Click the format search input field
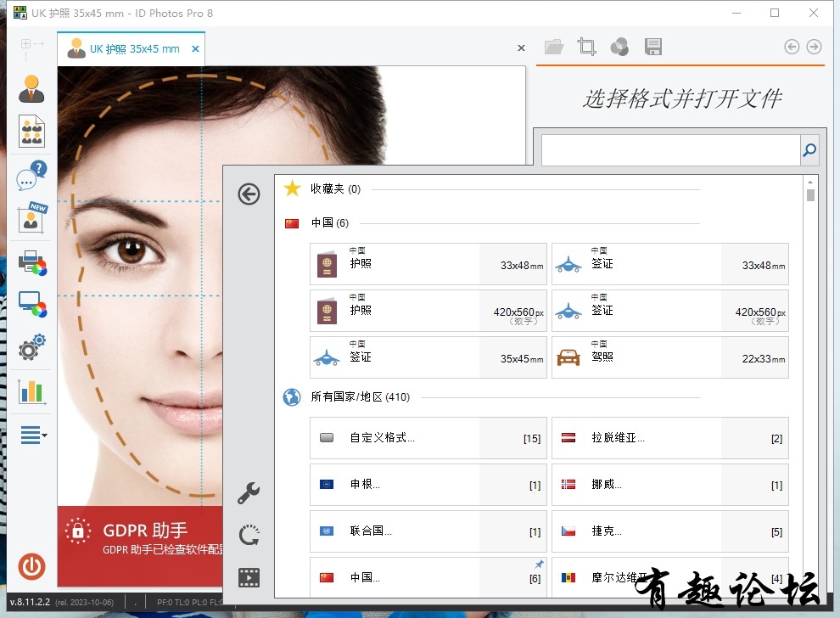Screen dimensions: 840x618 [x=670, y=150]
